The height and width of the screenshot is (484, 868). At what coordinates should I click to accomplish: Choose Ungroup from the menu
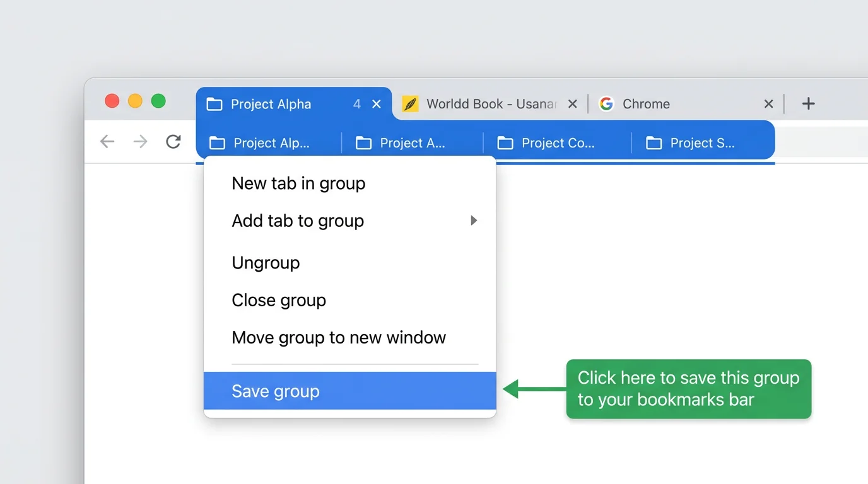(266, 263)
